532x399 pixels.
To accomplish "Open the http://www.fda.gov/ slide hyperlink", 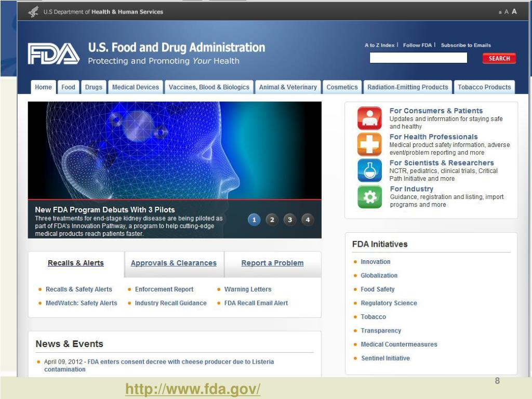I will click(193, 389).
